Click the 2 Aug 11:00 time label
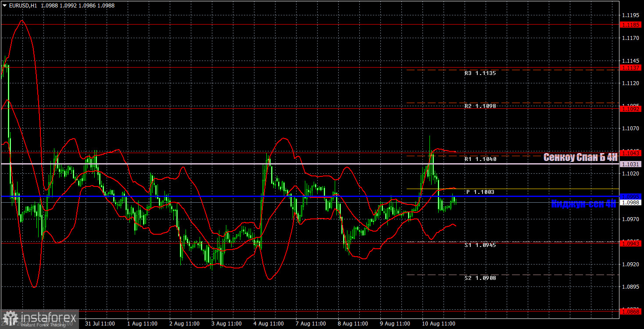The image size is (644, 329). pyautogui.click(x=184, y=323)
